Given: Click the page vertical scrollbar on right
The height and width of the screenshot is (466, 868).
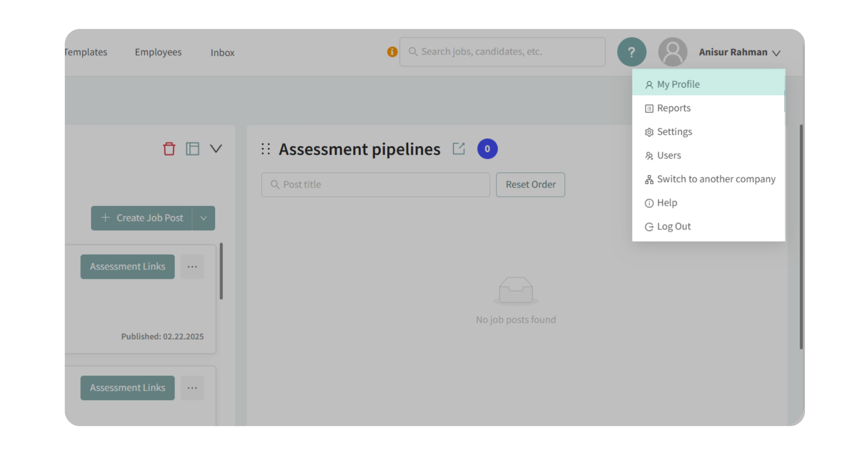Looking at the screenshot, I should pos(801,237).
